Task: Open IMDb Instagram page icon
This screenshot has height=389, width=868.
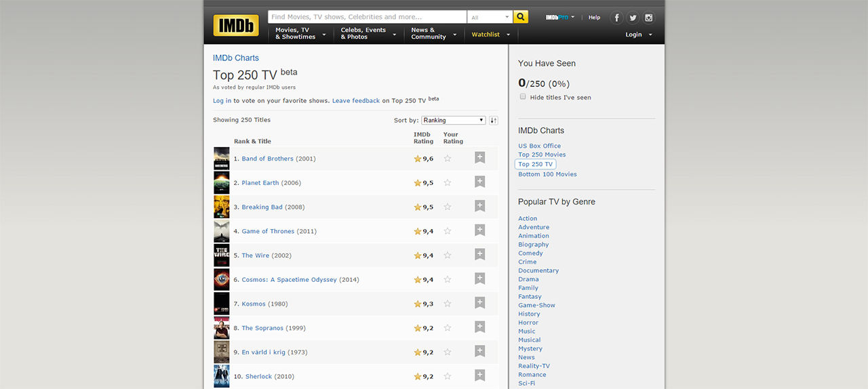Action: click(x=649, y=18)
